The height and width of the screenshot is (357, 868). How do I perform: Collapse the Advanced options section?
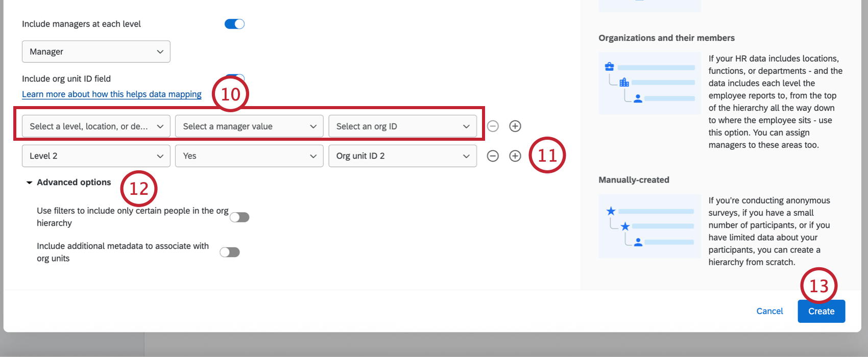69,182
